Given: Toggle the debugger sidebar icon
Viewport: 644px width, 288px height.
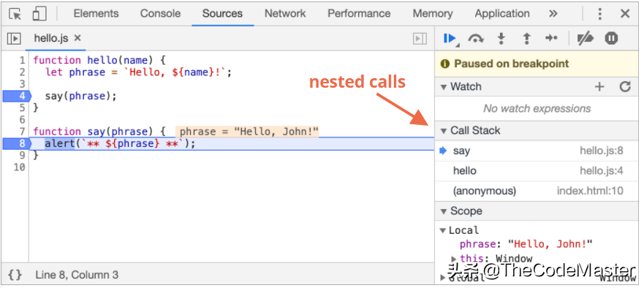Looking at the screenshot, I should click(420, 39).
